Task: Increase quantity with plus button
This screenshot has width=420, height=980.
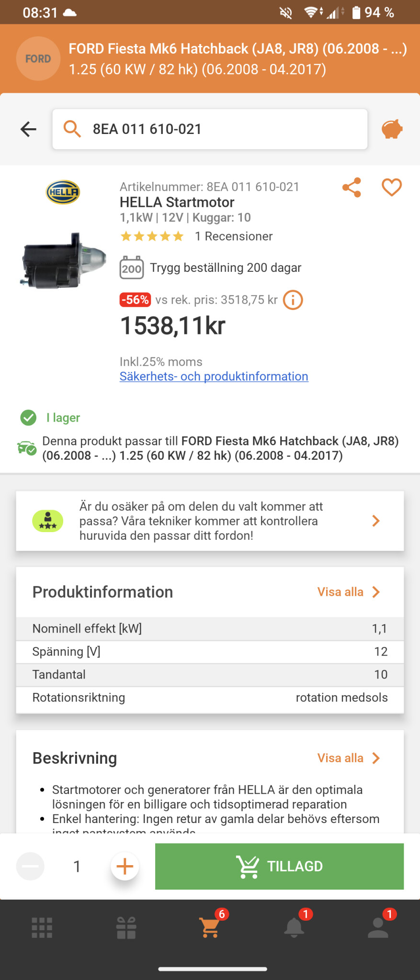Action: pos(125,866)
